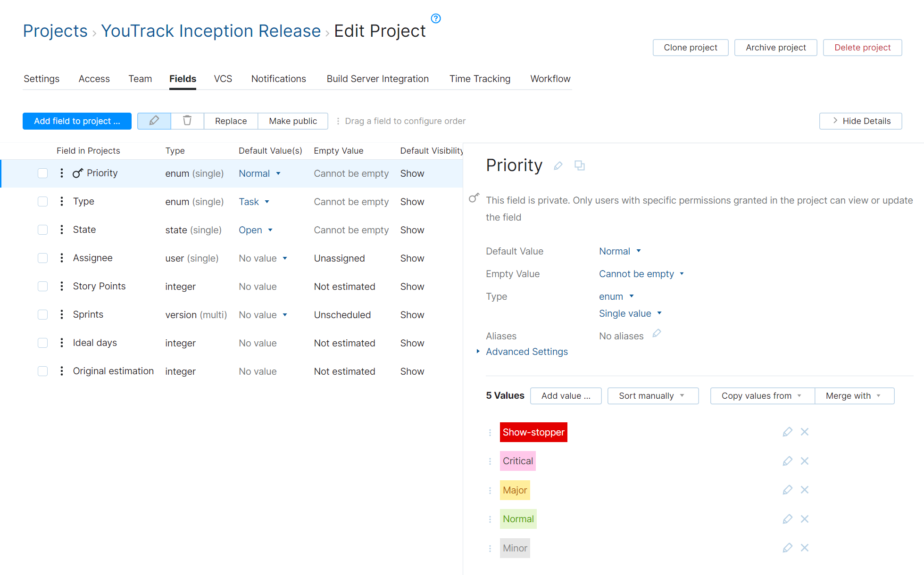Click the edit pencil beside Show-stopper value
This screenshot has width=924, height=575.
pyautogui.click(x=787, y=432)
